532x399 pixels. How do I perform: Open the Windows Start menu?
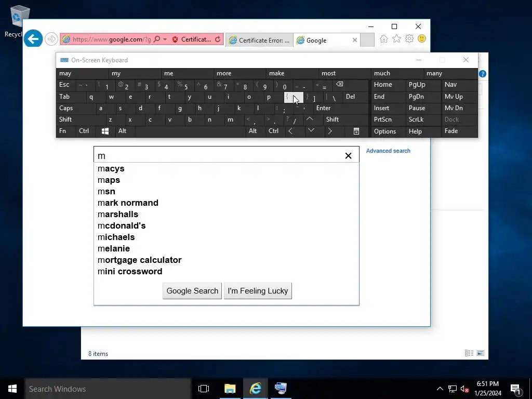point(12,389)
